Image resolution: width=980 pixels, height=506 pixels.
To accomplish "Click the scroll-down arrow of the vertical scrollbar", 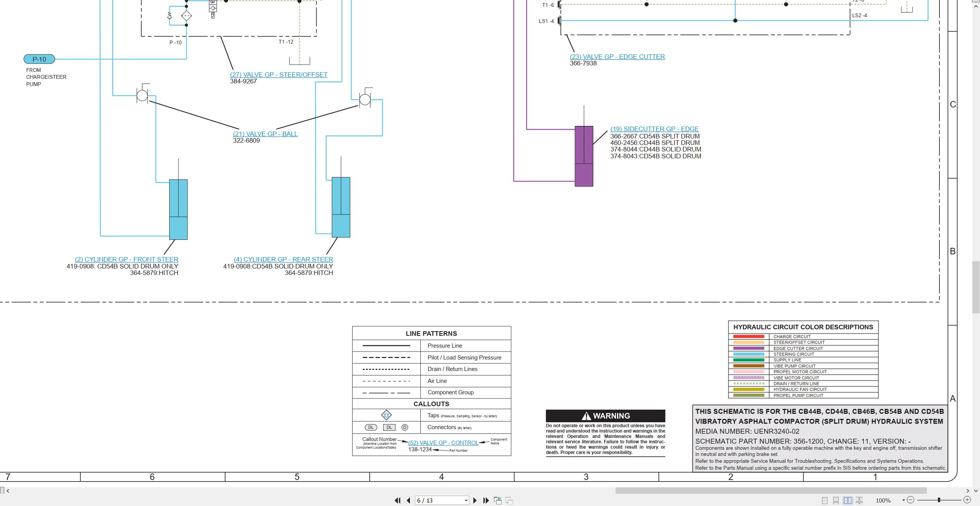I will point(976,490).
